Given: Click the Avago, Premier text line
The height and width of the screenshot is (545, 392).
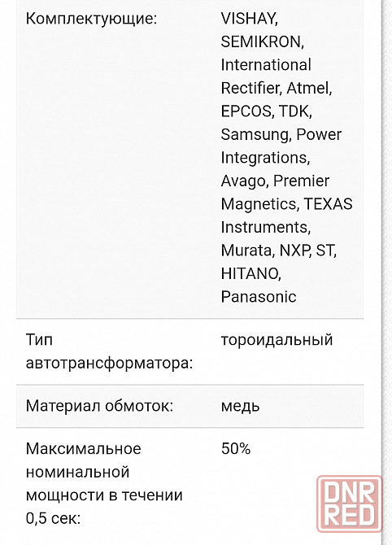Looking at the screenshot, I should click(275, 181).
